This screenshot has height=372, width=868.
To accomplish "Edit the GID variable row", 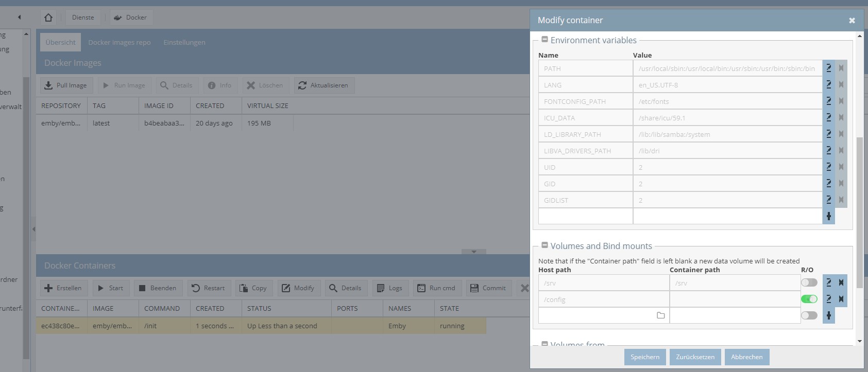I will (829, 183).
